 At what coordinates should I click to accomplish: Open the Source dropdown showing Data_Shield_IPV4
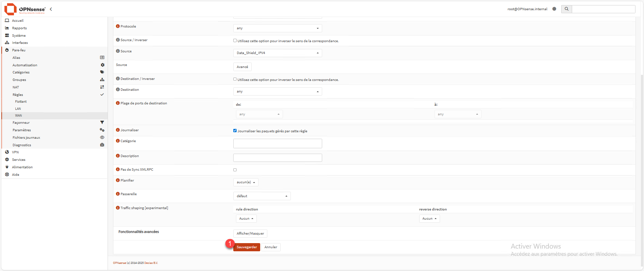tap(277, 53)
